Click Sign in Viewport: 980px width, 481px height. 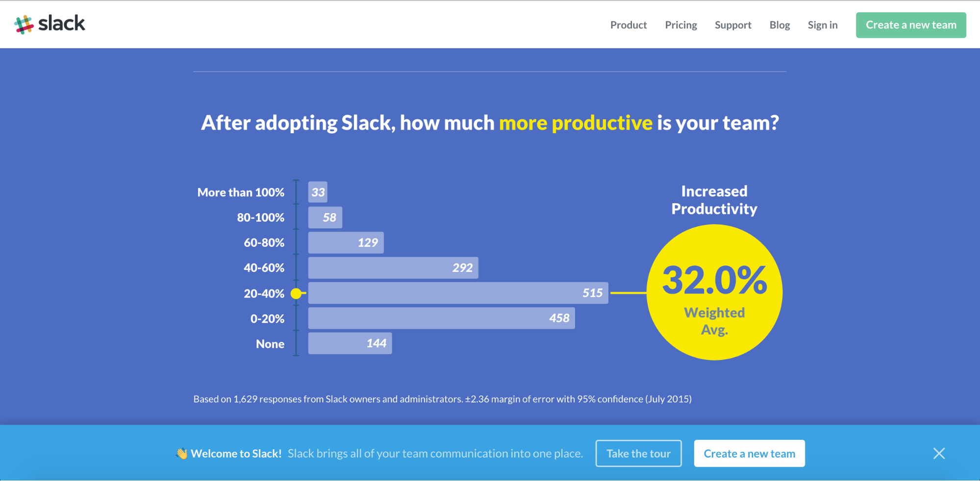click(822, 25)
